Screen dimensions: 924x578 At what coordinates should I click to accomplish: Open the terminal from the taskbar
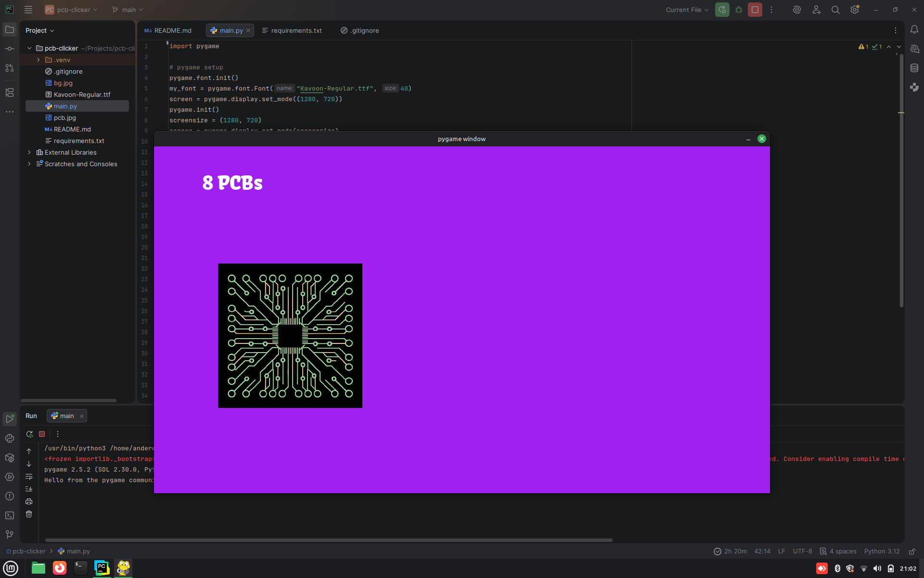tap(80, 568)
